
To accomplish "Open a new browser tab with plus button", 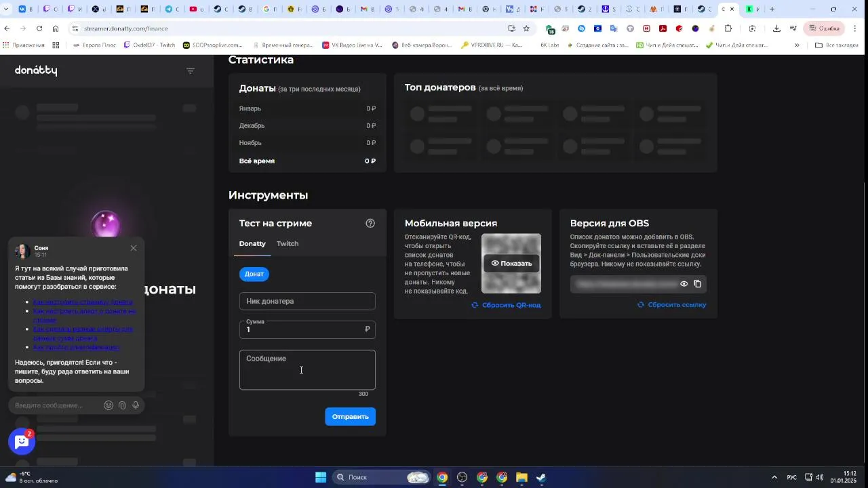I will click(x=772, y=9).
